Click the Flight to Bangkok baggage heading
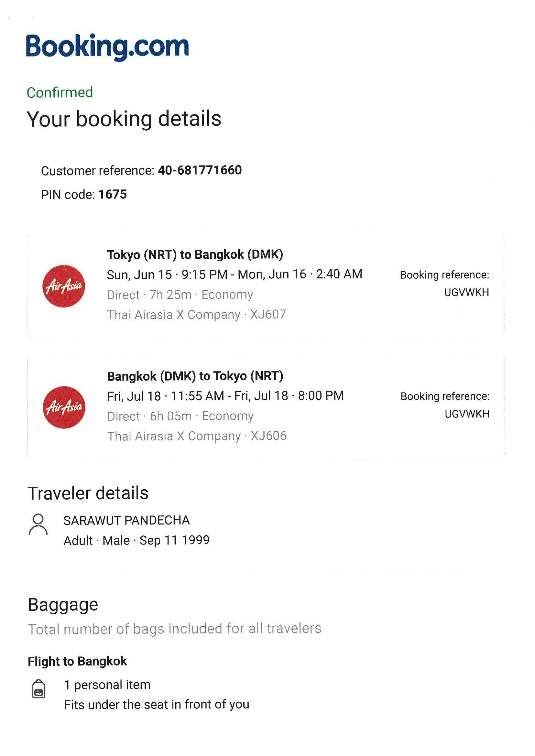 (x=77, y=661)
